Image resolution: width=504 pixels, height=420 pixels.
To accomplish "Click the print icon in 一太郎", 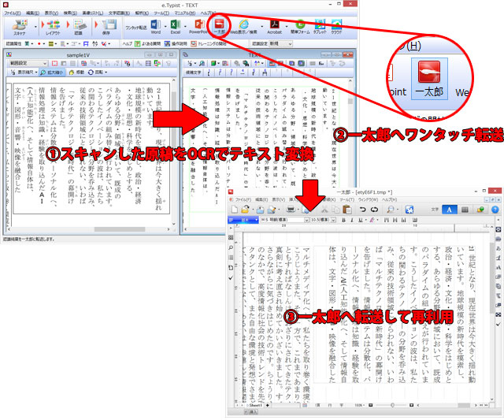I will pos(291,210).
